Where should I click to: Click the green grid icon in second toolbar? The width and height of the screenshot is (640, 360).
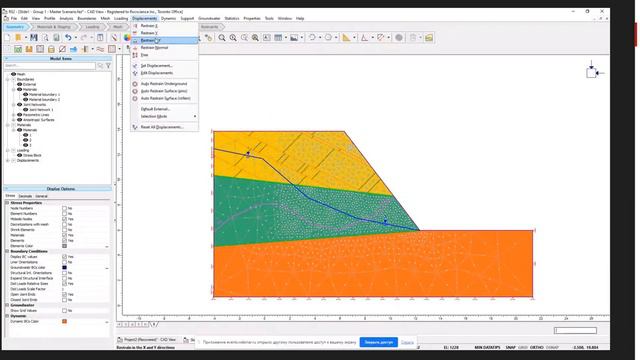18,49
